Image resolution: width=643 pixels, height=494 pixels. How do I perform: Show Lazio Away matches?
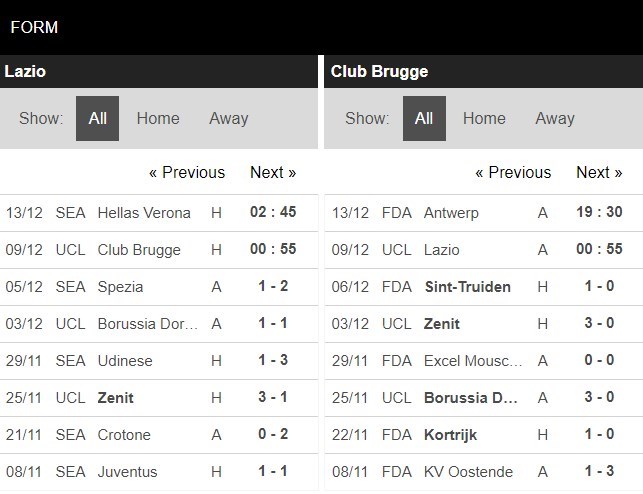tap(228, 118)
